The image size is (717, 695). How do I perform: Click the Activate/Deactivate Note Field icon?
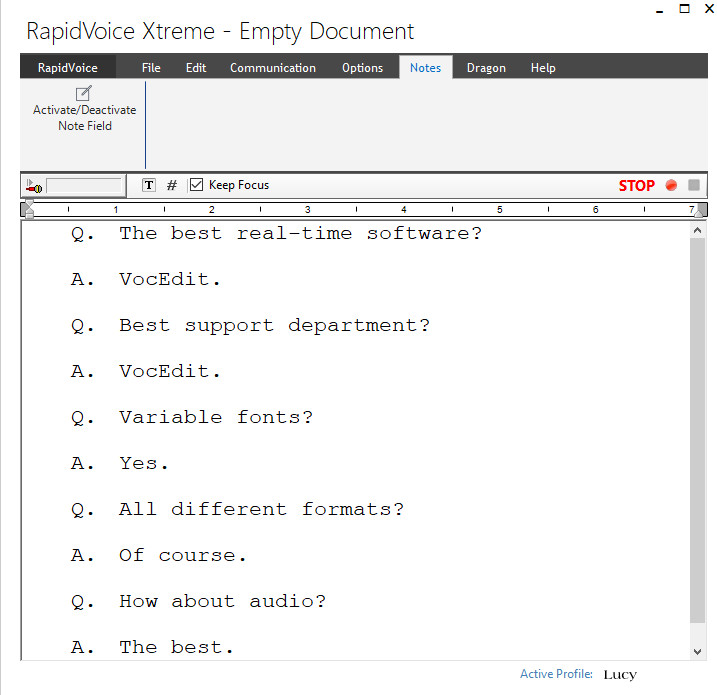[x=84, y=93]
